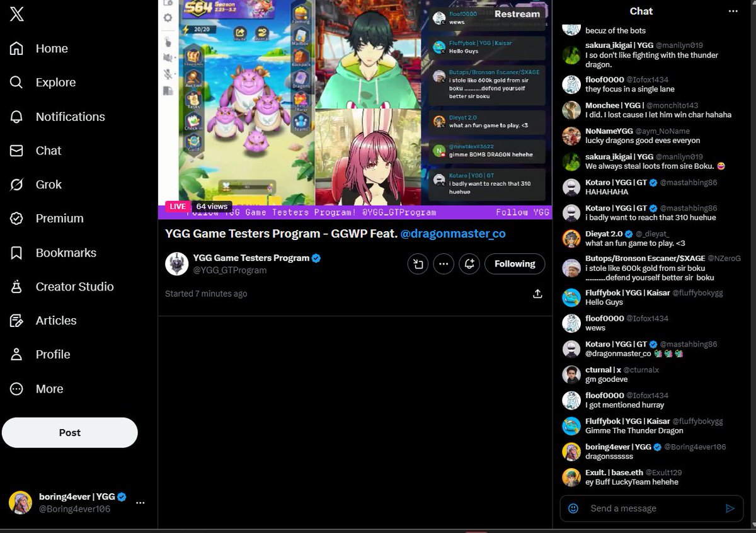
Task: Click the Articles icon in sidebar
Action: [x=17, y=321]
